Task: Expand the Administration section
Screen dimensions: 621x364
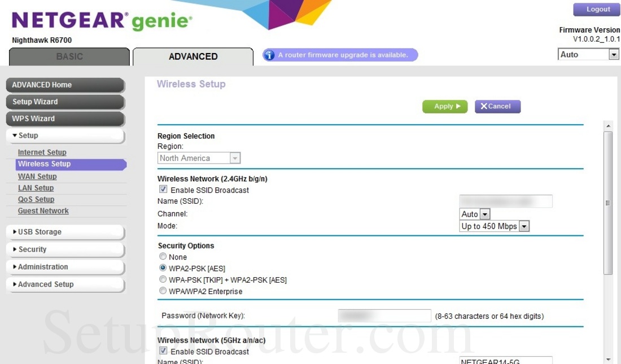Action: pyautogui.click(x=65, y=267)
